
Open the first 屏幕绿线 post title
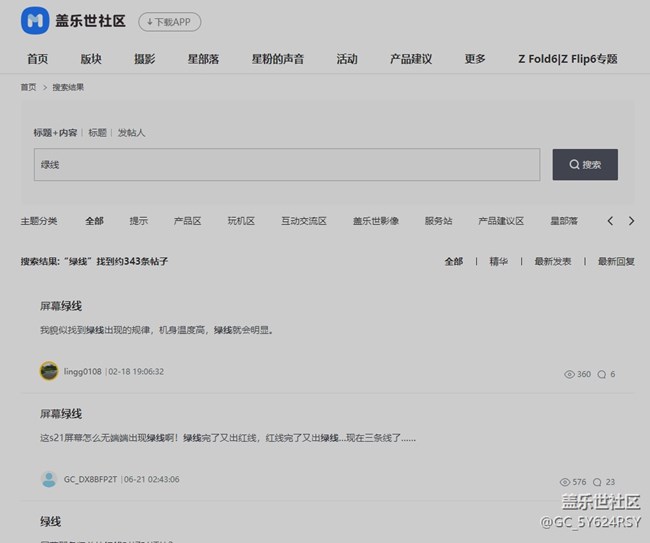tap(60, 306)
